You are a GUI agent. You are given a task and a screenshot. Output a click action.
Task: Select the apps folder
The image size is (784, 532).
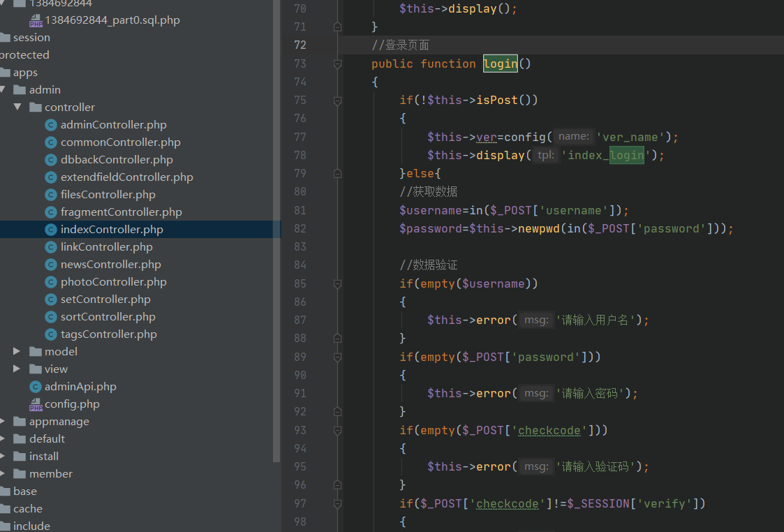(25, 73)
